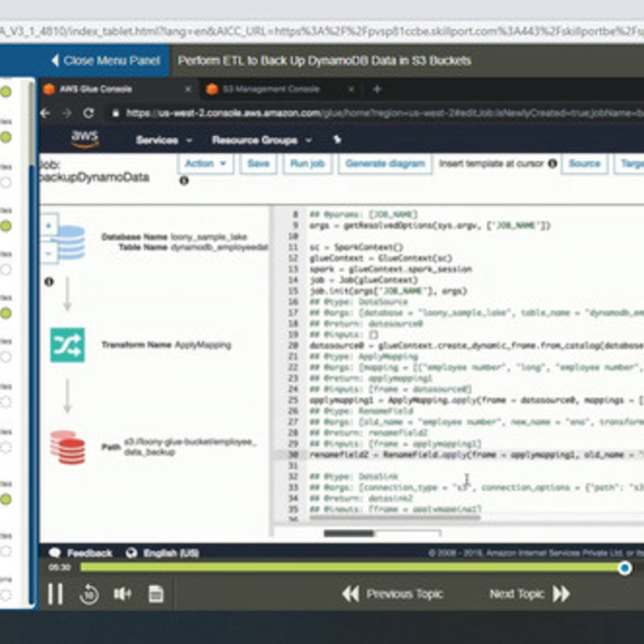The height and width of the screenshot is (644, 644).
Task: Click info icon beside Insert template at cursor
Action: [x=552, y=163]
